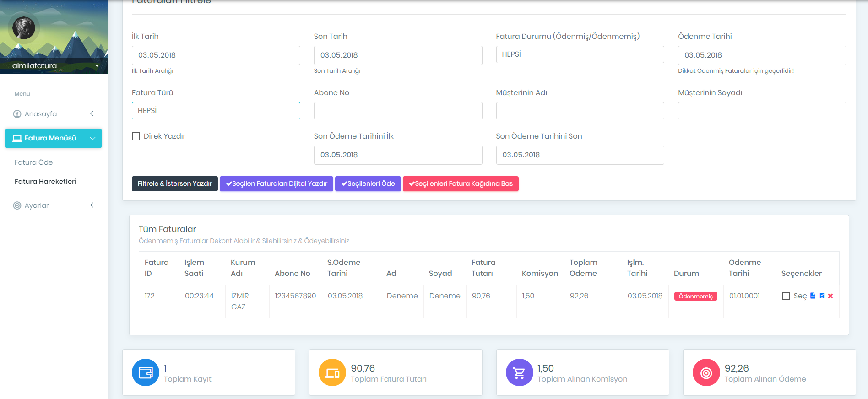Click the pink target Toplam Alınan Ödeme icon
This screenshot has height=399, width=868.
(x=706, y=372)
